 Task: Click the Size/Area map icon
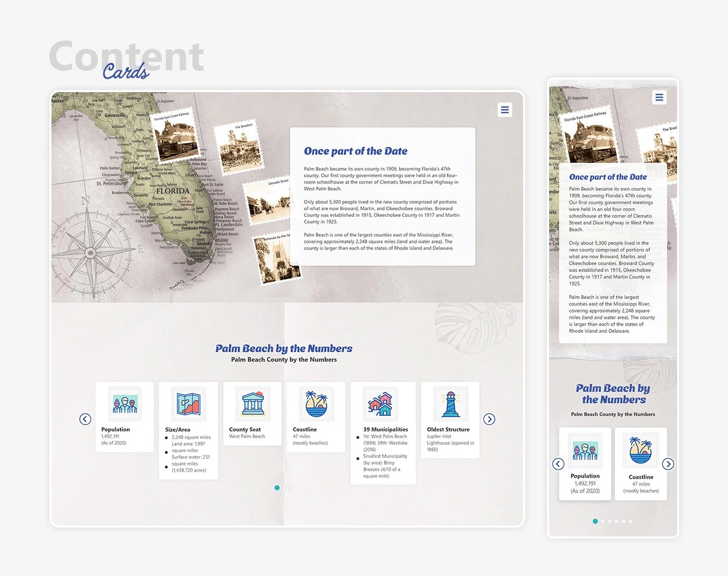click(188, 404)
